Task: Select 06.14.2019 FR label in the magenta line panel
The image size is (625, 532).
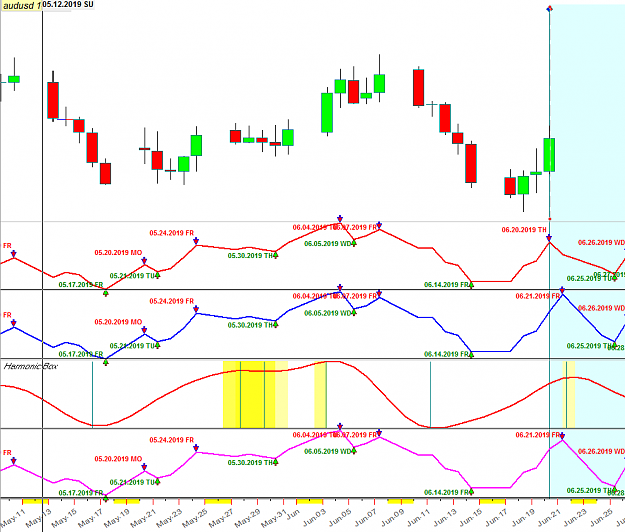Action: tap(446, 493)
